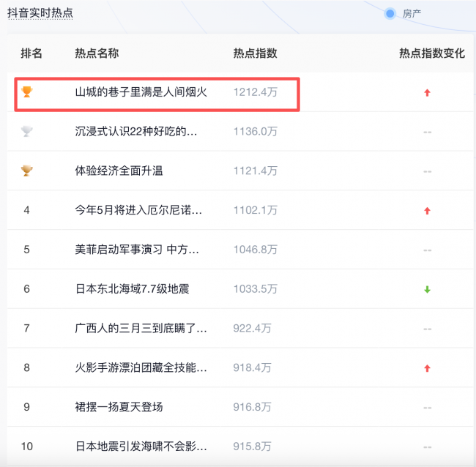
Task: Click the 热点指数变化 column header
Action: tap(431, 53)
